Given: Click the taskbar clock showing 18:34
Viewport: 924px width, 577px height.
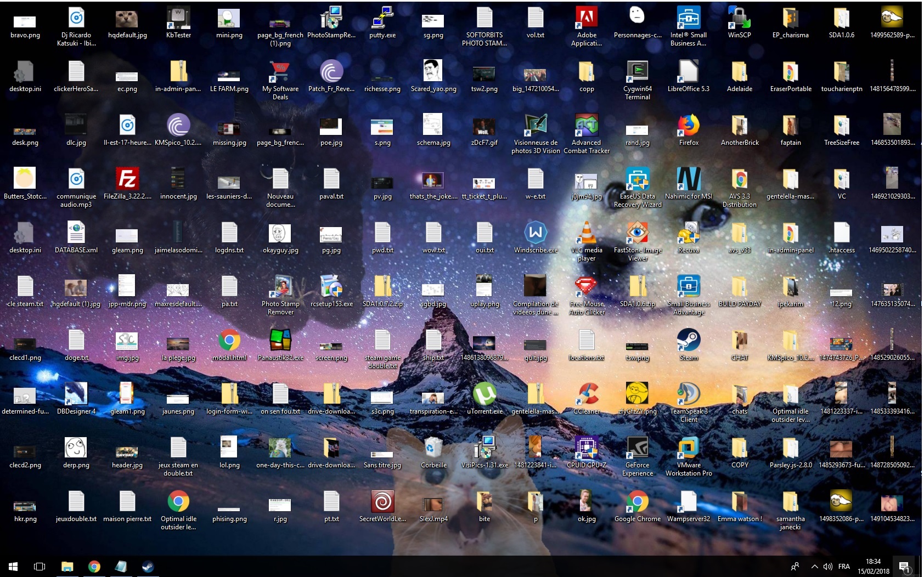Looking at the screenshot, I should pyautogui.click(x=874, y=567).
